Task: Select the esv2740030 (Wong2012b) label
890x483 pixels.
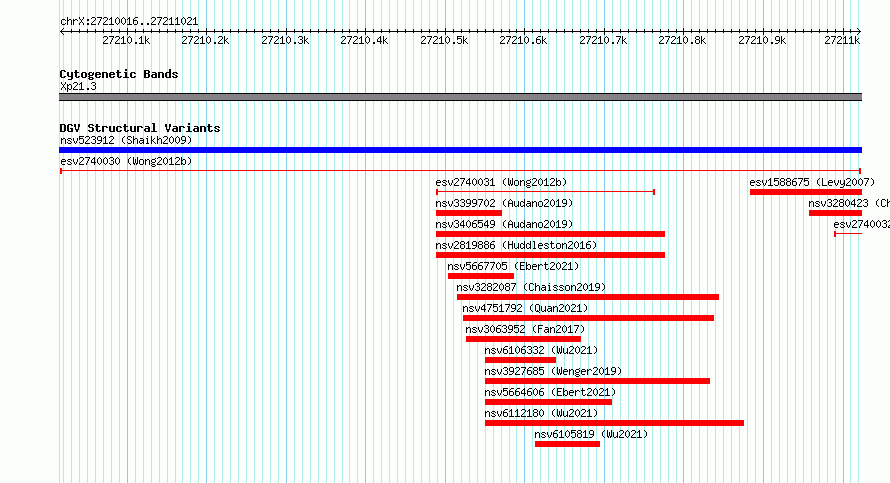Action: point(126,161)
